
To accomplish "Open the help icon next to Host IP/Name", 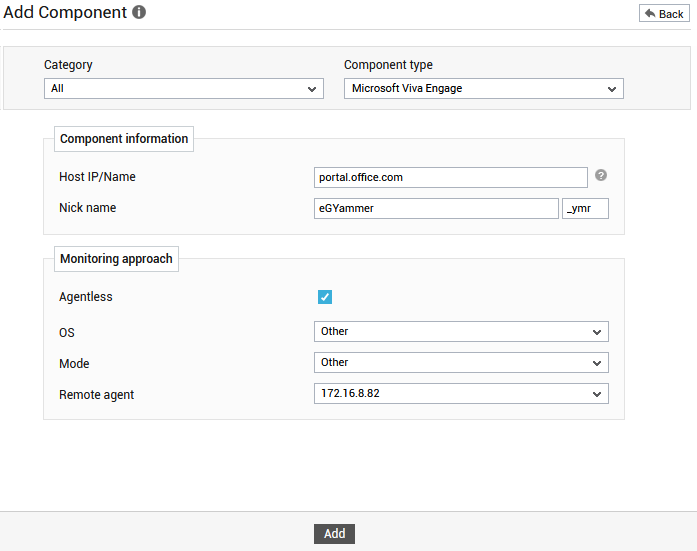I will (x=601, y=175).
